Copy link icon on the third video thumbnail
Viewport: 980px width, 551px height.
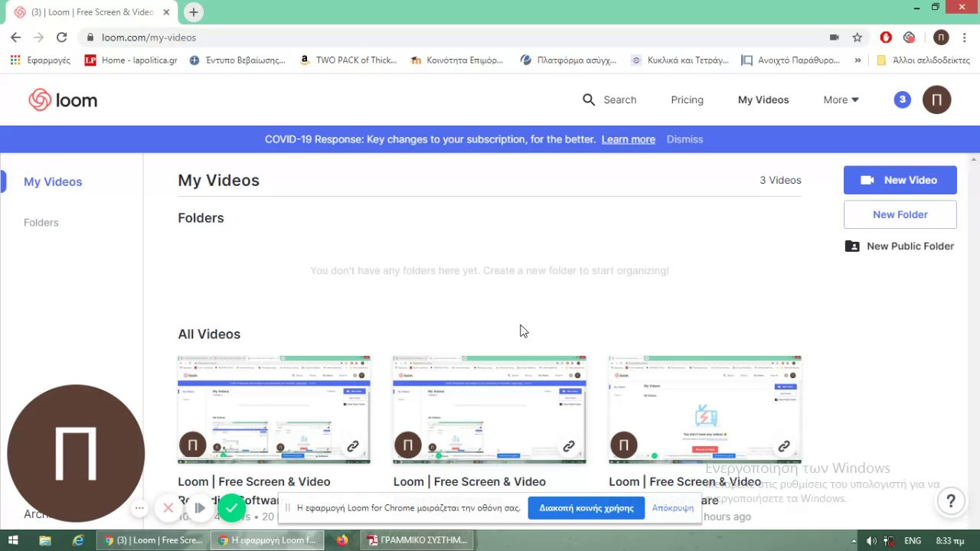pos(784,446)
